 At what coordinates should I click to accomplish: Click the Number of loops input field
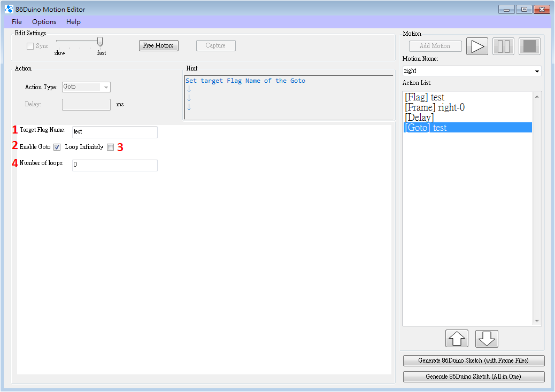point(115,166)
